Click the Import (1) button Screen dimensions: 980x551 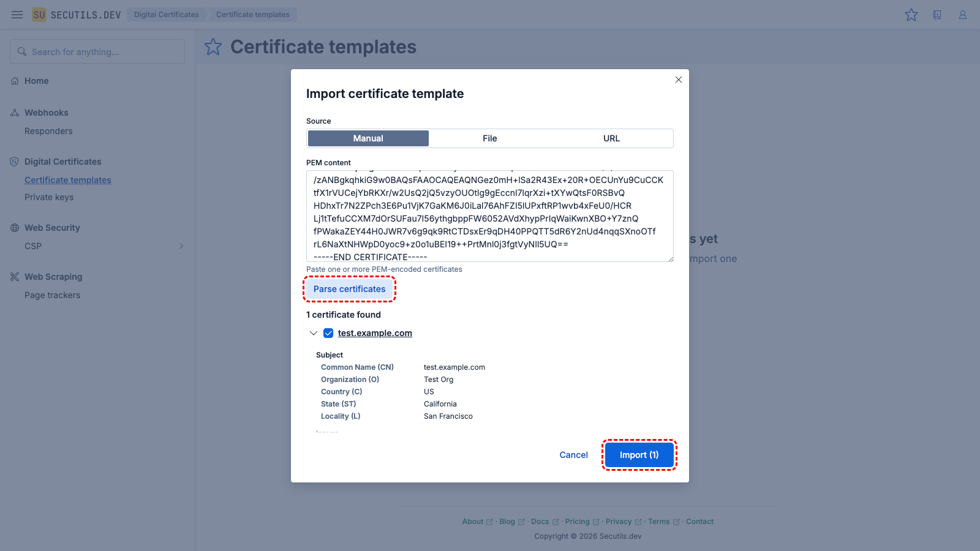tap(639, 455)
